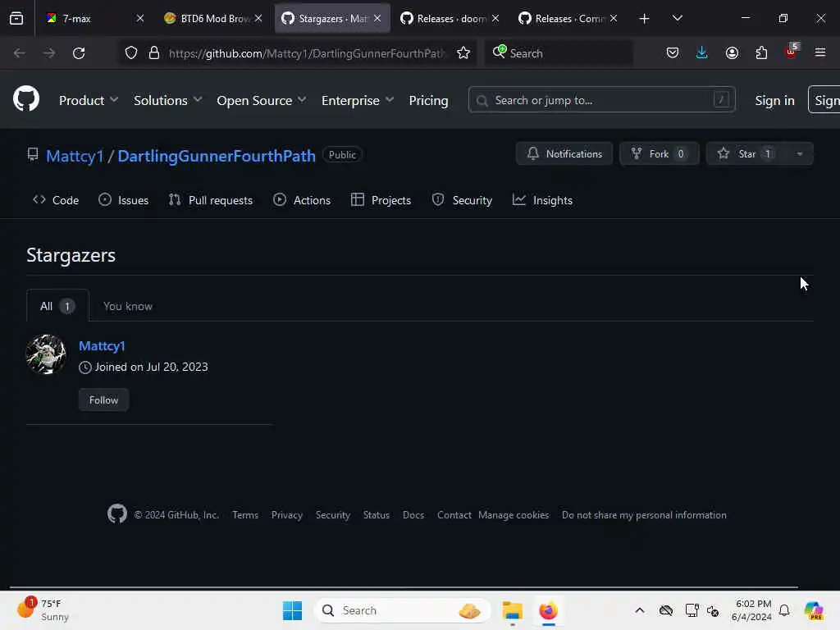Open the Mattcy1 stargazer profile link
The image size is (840, 630).
(102, 346)
